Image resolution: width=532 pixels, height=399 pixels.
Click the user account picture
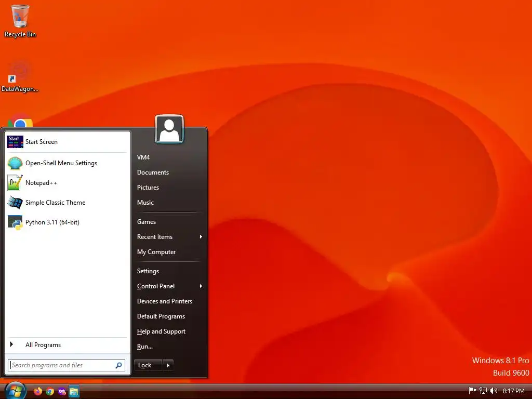tap(169, 129)
